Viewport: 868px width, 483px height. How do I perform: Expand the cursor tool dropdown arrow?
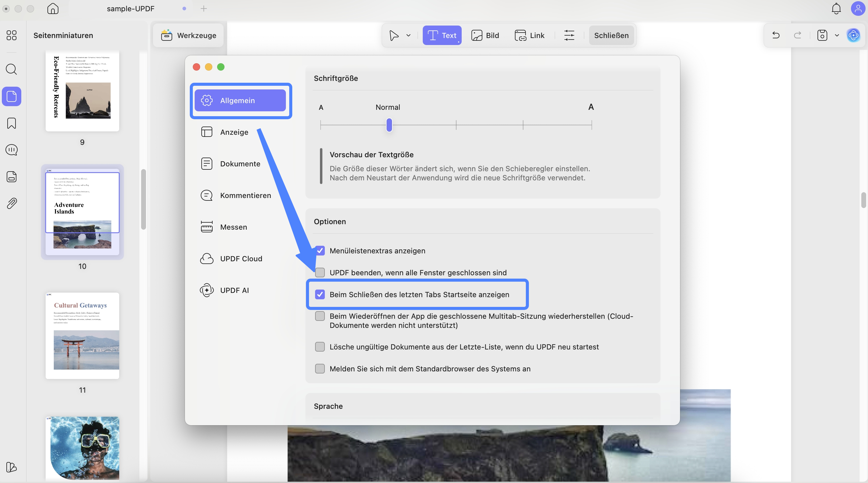(408, 35)
